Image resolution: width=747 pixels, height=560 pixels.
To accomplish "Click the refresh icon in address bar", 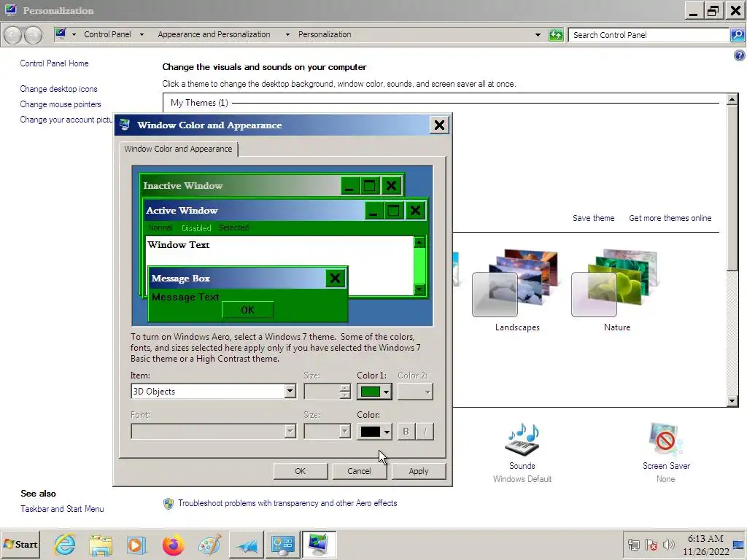I will point(555,35).
